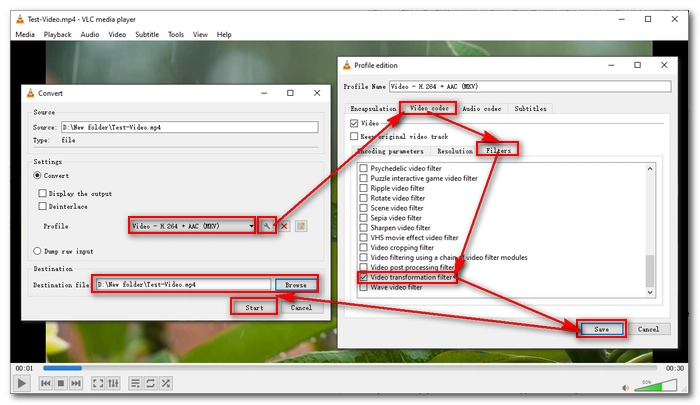Click the Browse button
The height and width of the screenshot is (405, 700).
point(296,284)
